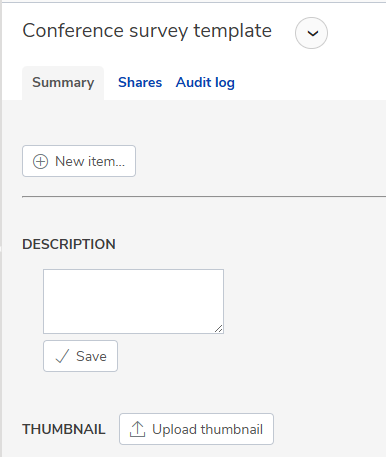
Task: Click the plus circle icon in New item
Action: click(x=40, y=161)
